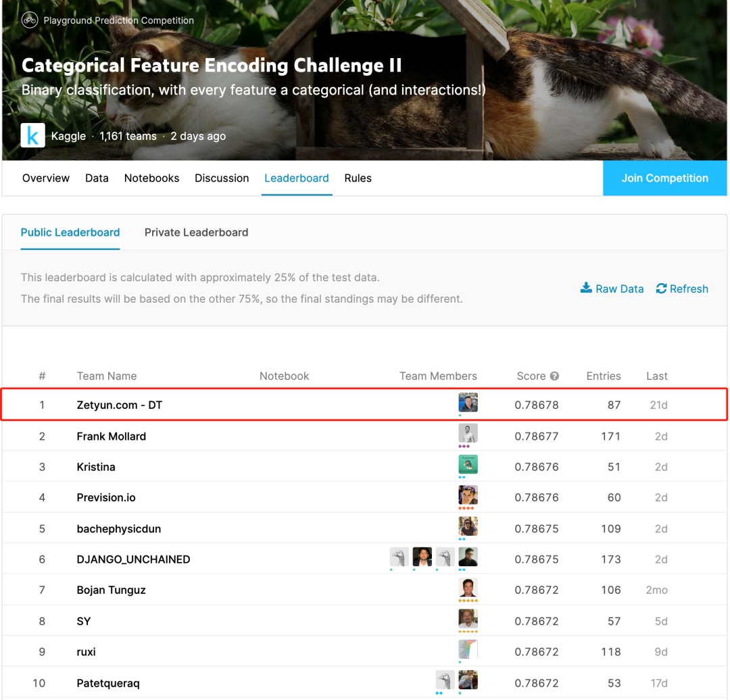Click ruxi's colorful profile avatar
Viewport: 730px width, 700px height.
[468, 649]
